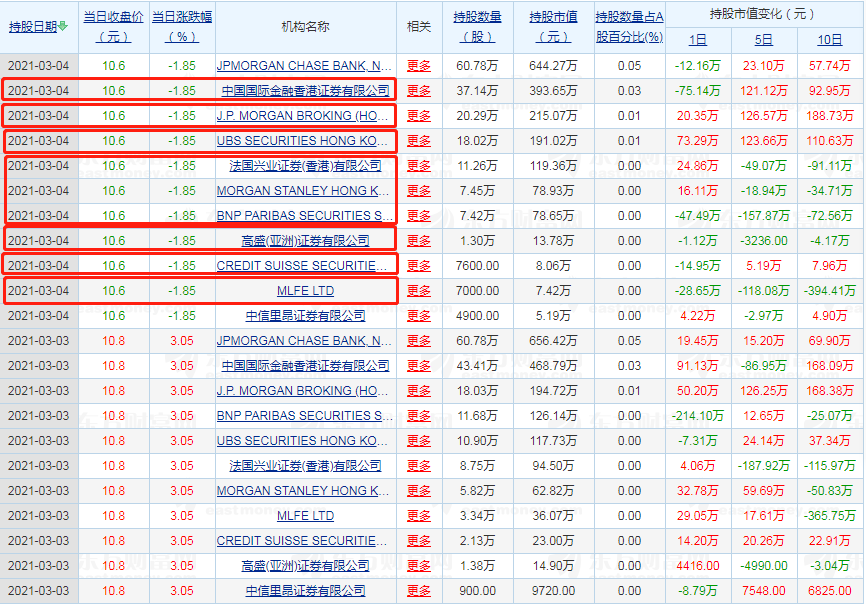Open CREDIT SUISSE SECURITIE... link for 2021-03-04
The width and height of the screenshot is (866, 604).
coord(302,266)
